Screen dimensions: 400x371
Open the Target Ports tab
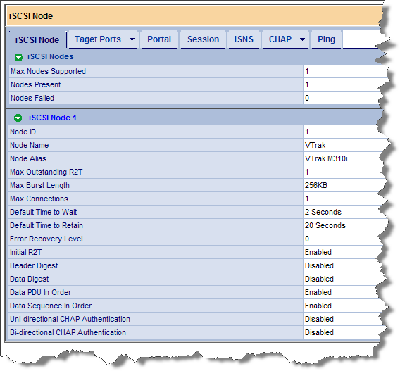point(98,39)
